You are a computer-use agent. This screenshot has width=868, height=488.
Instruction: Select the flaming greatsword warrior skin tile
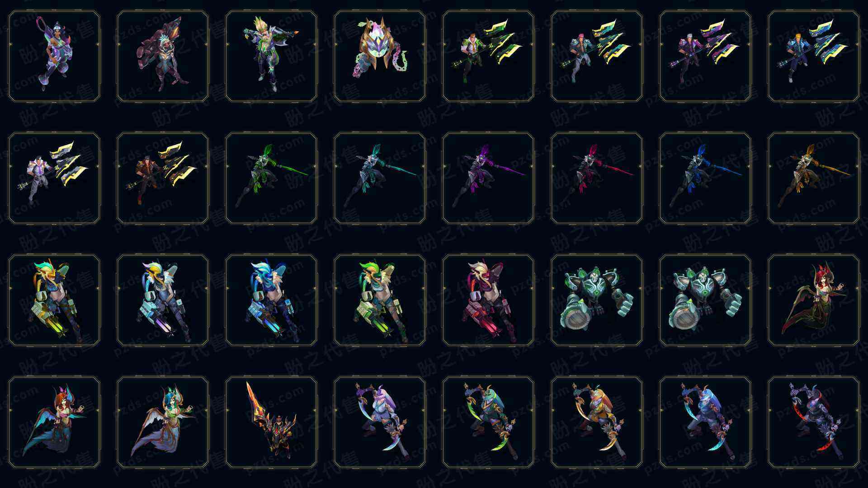pyautogui.click(x=271, y=422)
